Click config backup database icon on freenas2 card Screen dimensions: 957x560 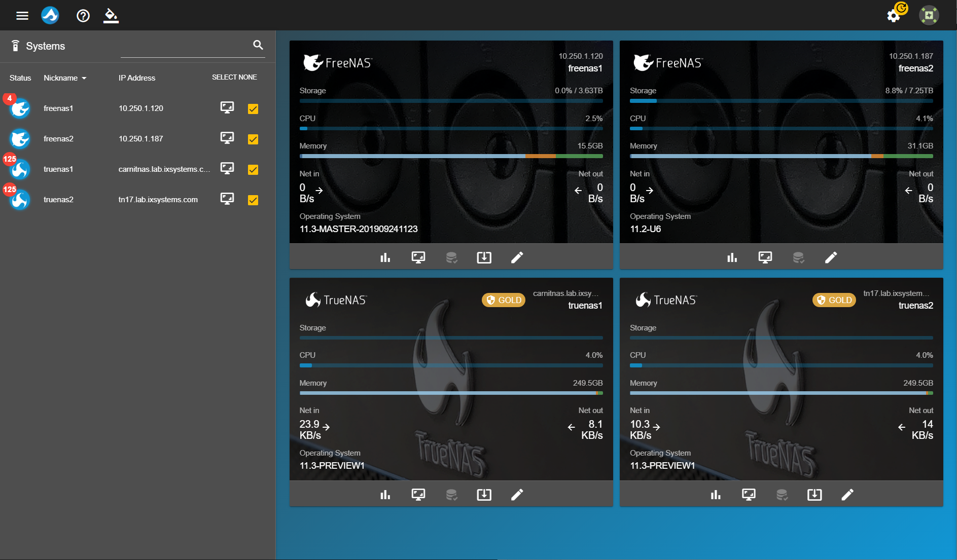[x=798, y=257]
